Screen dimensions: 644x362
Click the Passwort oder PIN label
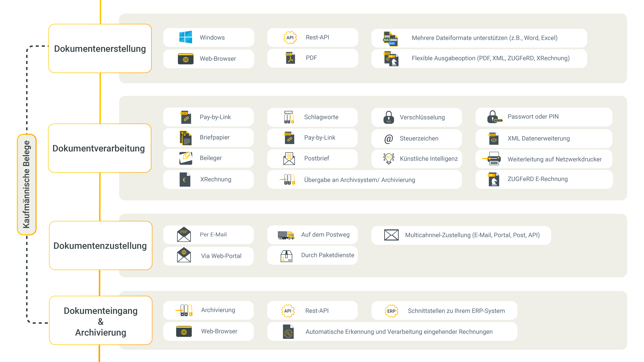pyautogui.click(x=533, y=117)
